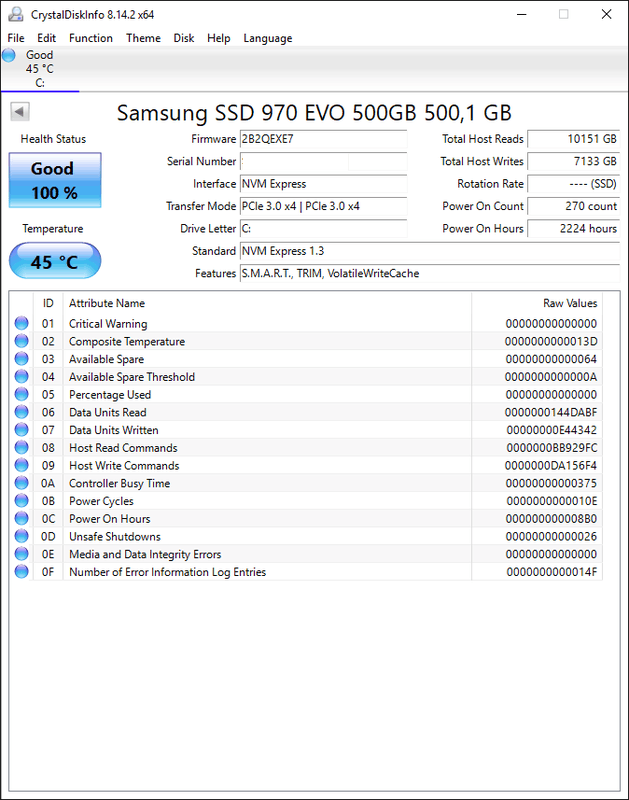
Task: Select the Percentage Used attribute name
Action: pos(110,394)
